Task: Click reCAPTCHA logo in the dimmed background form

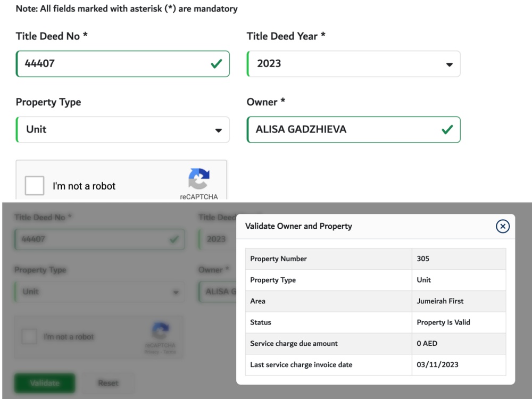Action: (160, 331)
